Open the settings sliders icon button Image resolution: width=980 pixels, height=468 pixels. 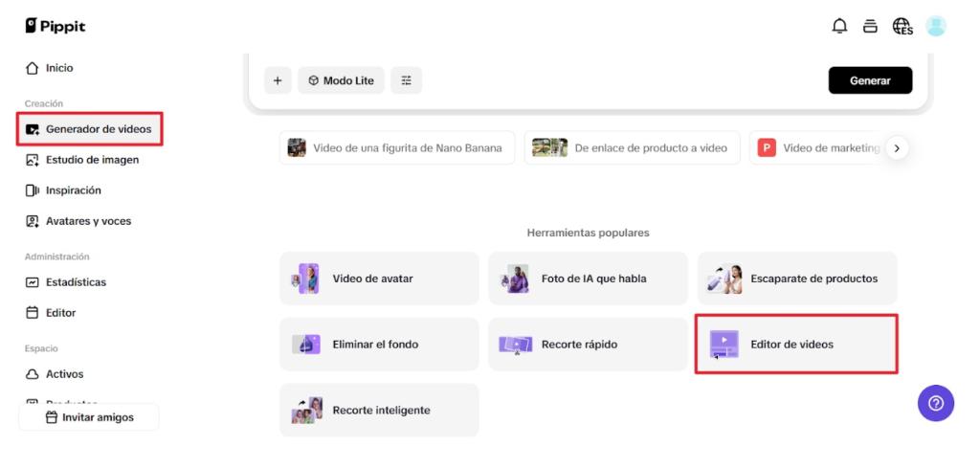[x=406, y=80]
